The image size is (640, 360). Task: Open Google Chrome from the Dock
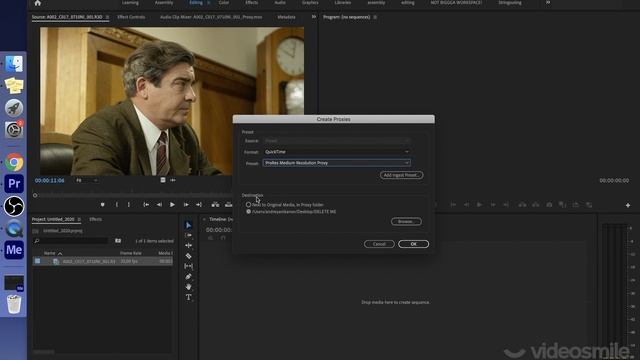click(14, 162)
